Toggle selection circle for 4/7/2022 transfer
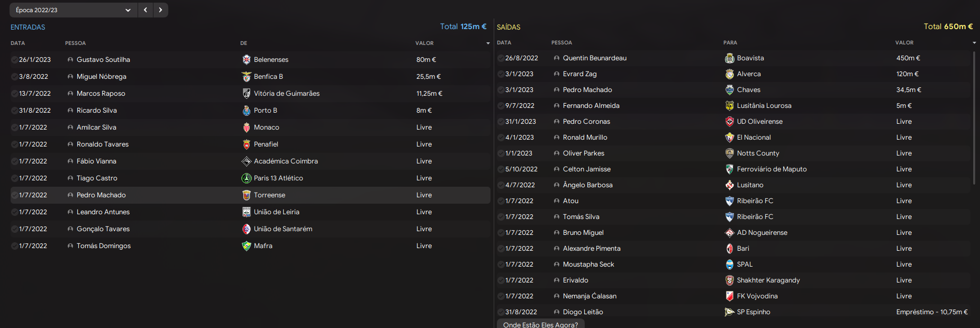This screenshot has width=980, height=328. [501, 185]
